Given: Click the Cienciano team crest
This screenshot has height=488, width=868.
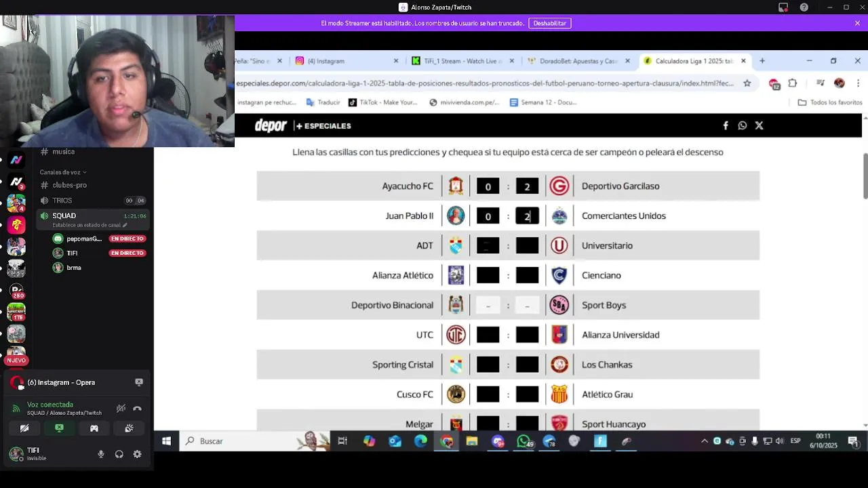Looking at the screenshot, I should tap(559, 275).
